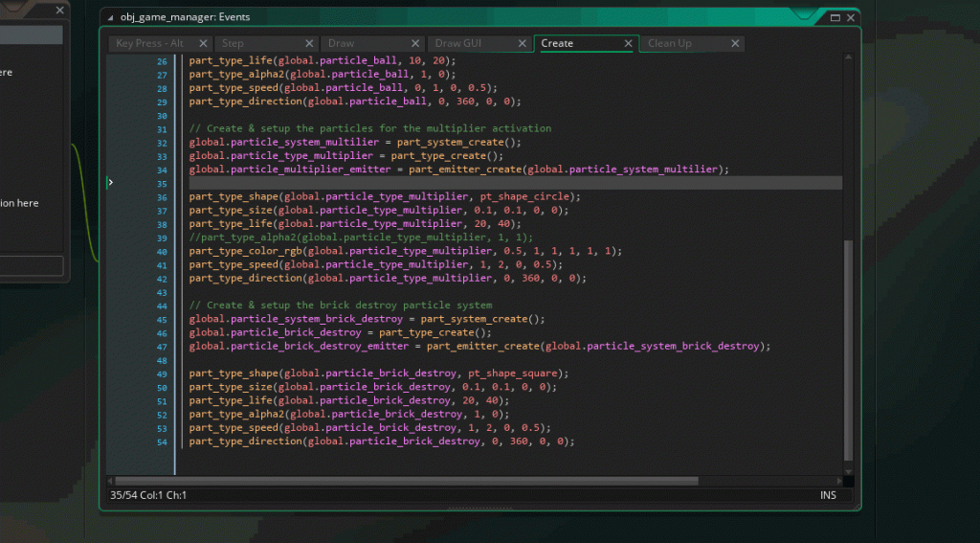Screen dimensions: 980x543
Task: Click line number 44 in the gutter
Action: [x=162, y=305]
